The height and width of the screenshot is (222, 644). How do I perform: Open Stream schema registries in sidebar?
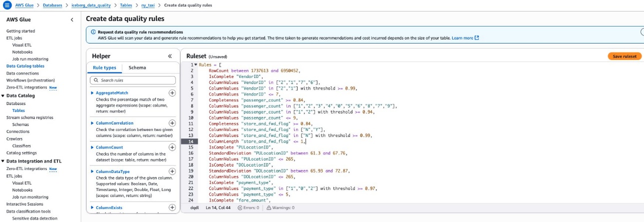[29, 117]
